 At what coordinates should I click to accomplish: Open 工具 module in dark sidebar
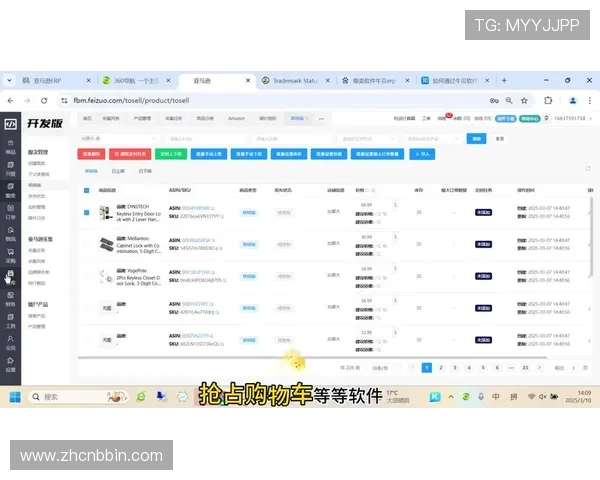[10, 322]
